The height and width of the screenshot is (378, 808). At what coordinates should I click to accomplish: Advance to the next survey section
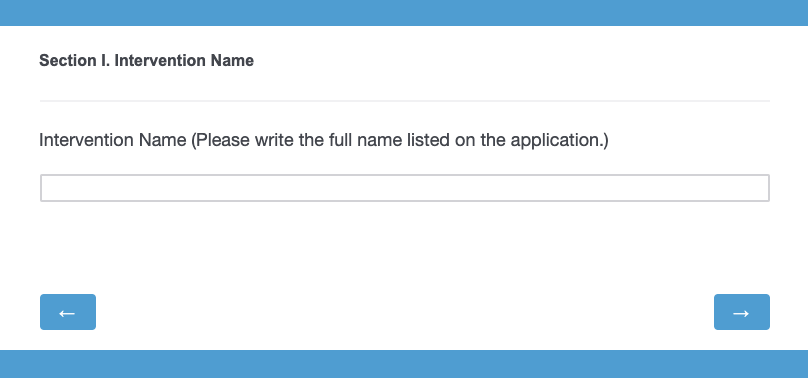(x=742, y=312)
